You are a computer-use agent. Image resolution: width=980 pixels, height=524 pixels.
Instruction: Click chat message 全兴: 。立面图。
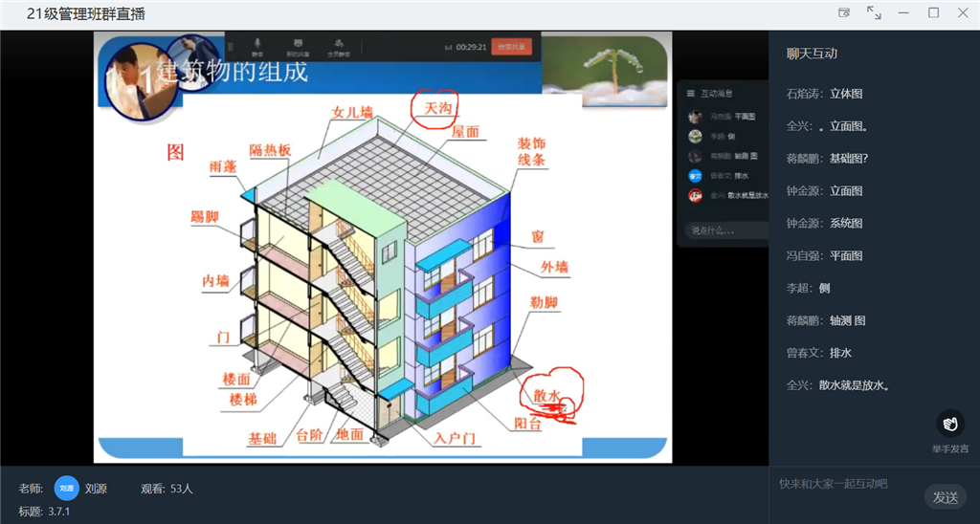[827, 126]
